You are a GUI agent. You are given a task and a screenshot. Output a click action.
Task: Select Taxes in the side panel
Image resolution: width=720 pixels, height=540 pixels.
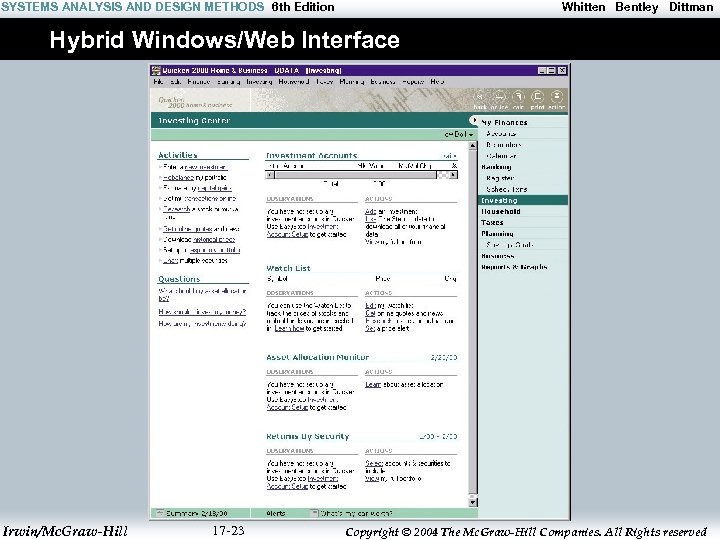492,222
